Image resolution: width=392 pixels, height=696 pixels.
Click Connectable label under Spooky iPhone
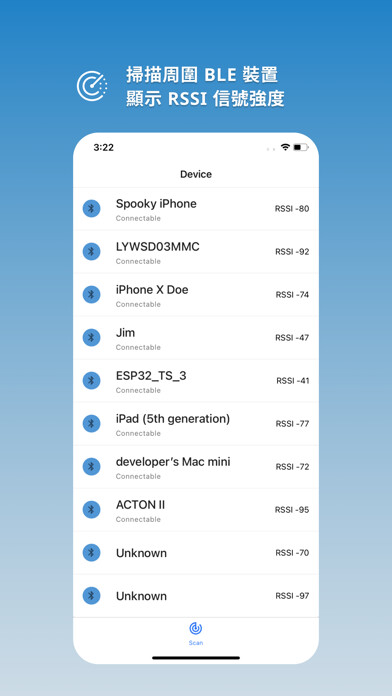(x=138, y=218)
